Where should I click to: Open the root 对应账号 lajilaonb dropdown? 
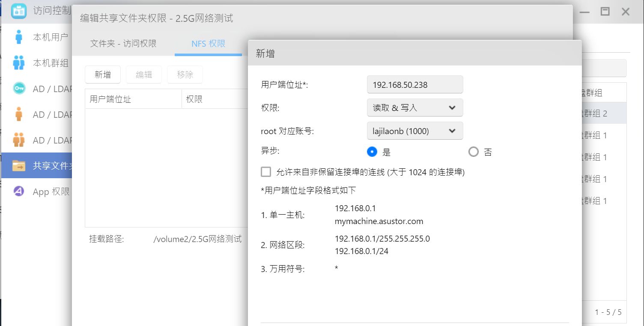click(415, 131)
